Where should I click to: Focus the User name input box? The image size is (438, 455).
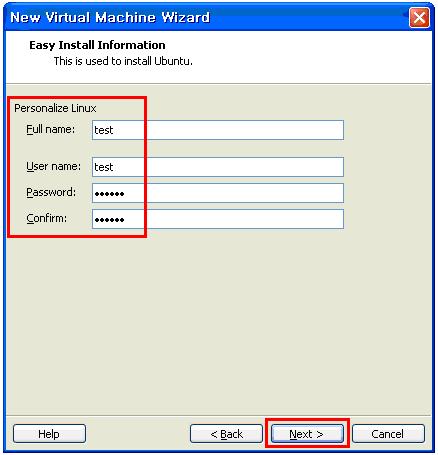pos(218,167)
